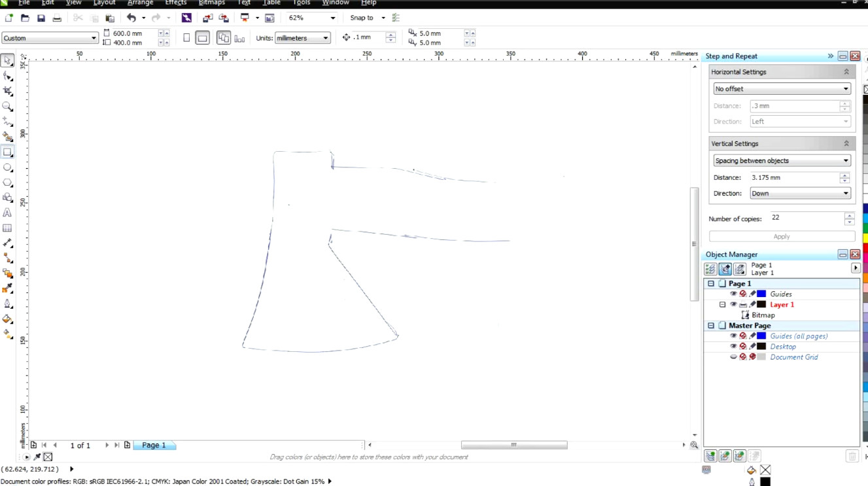Collapse the Horizontal Settings section

846,72
